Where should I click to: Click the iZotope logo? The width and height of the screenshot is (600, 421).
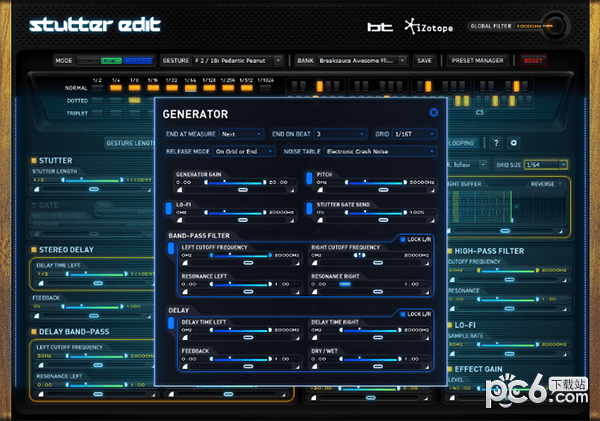coord(429,27)
